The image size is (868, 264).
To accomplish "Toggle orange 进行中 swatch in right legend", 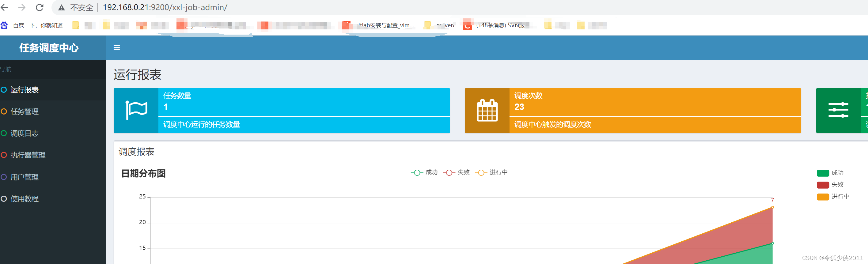I will pyautogui.click(x=823, y=197).
